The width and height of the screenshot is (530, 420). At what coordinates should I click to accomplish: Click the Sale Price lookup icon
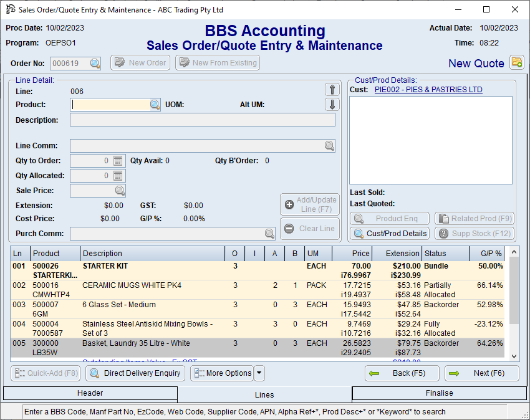(x=119, y=191)
